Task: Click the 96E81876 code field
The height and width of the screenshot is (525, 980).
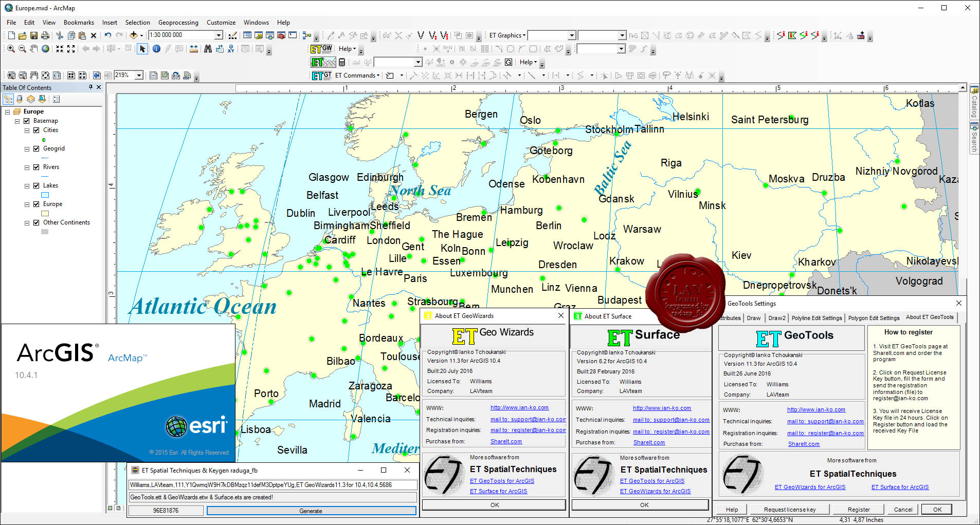Action: coord(166,511)
